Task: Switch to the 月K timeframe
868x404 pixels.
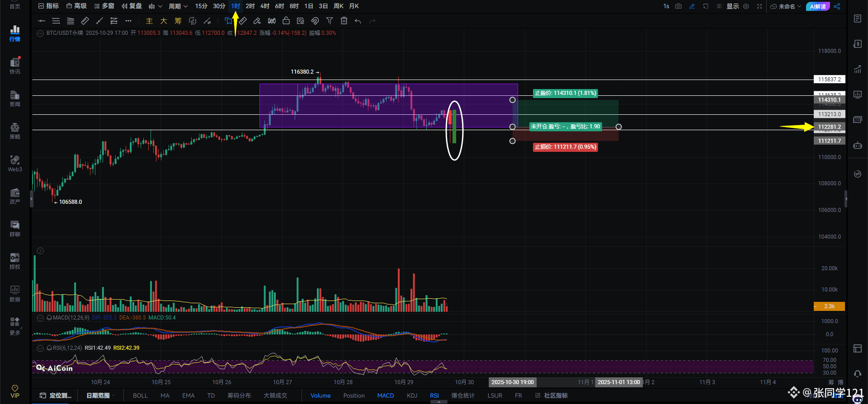Action: 354,6
